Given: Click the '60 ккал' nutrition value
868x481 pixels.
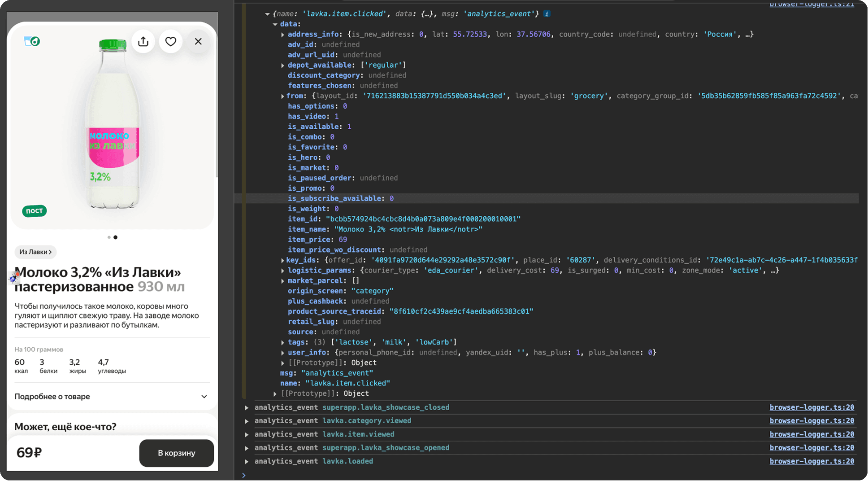Looking at the screenshot, I should click(21, 366).
